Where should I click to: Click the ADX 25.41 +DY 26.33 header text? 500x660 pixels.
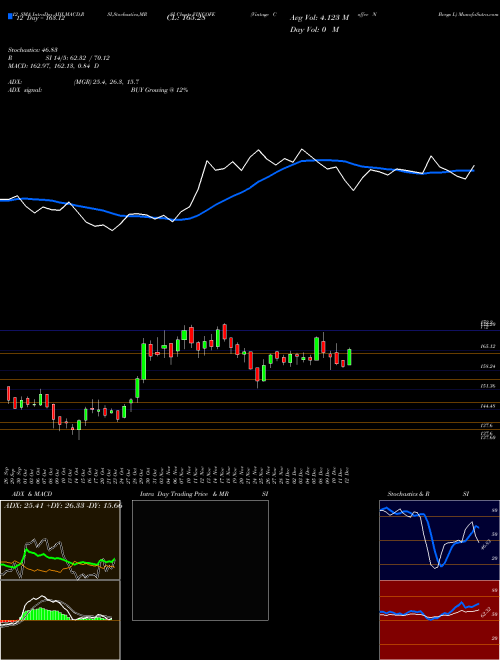(x=63, y=505)
